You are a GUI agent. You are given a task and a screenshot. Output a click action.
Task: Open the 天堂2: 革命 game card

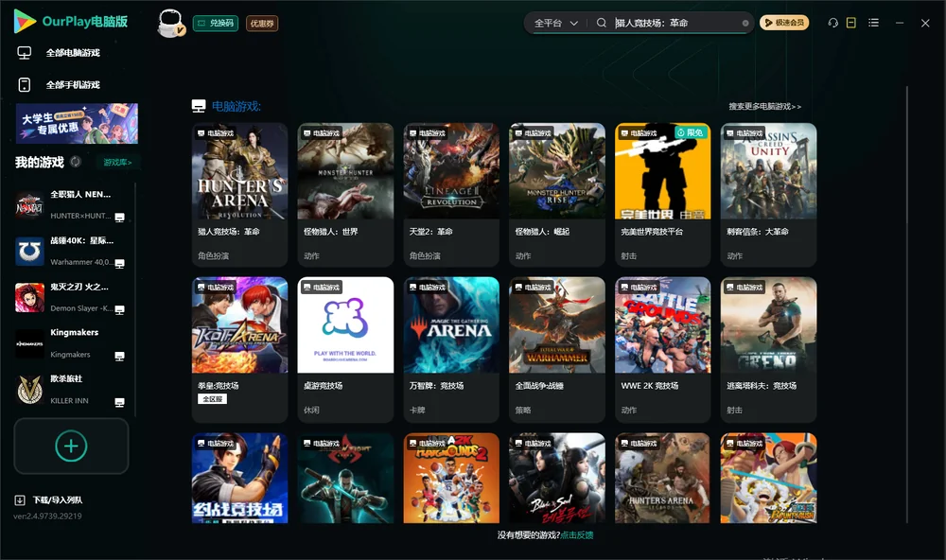click(451, 195)
